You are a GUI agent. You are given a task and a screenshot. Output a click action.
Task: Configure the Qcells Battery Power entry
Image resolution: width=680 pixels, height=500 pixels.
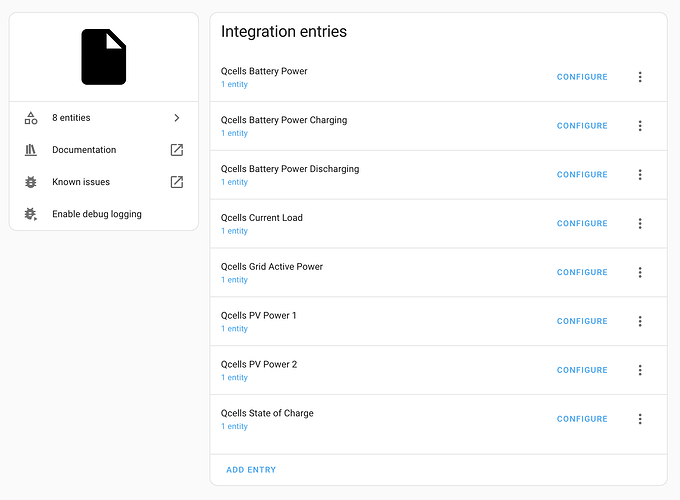pyautogui.click(x=582, y=77)
